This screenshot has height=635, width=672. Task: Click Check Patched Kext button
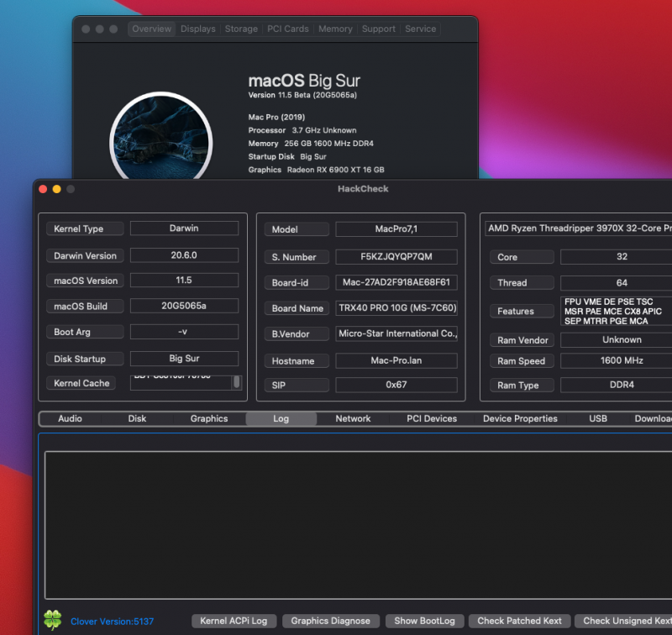(x=520, y=621)
